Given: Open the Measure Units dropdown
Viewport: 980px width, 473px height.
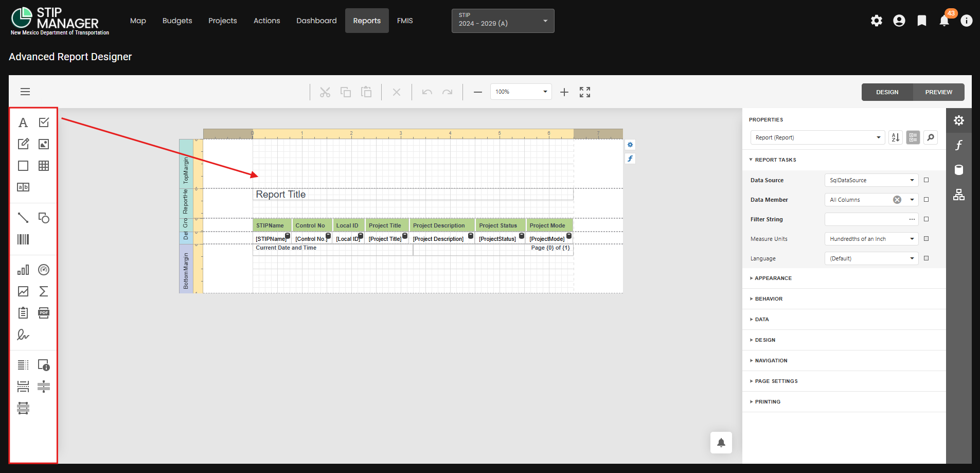Looking at the screenshot, I should (871, 239).
